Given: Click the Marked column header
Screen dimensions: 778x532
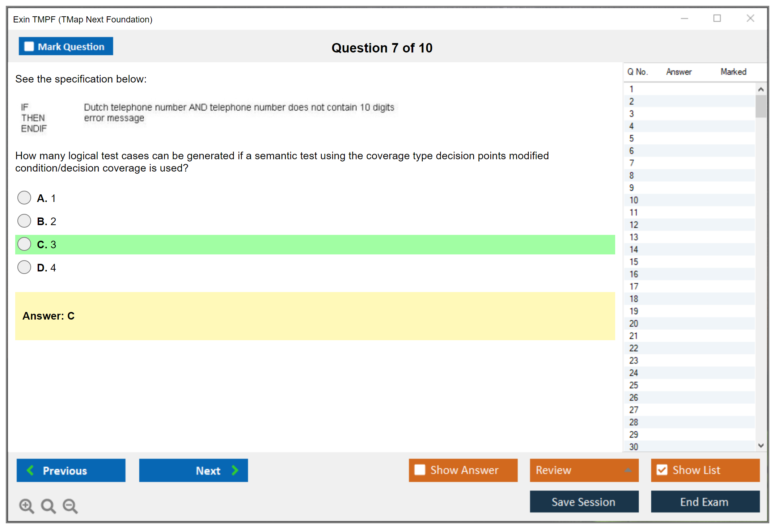Looking at the screenshot, I should 733,72.
